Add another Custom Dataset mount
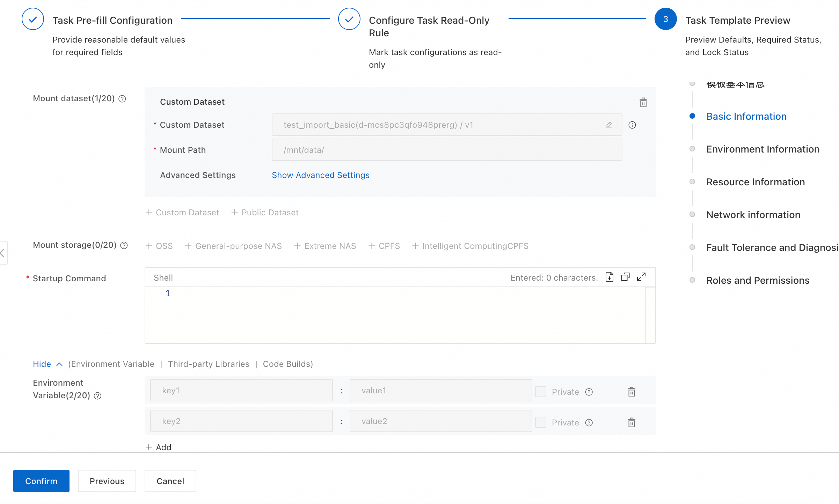Image resolution: width=839 pixels, height=504 pixels. (182, 213)
